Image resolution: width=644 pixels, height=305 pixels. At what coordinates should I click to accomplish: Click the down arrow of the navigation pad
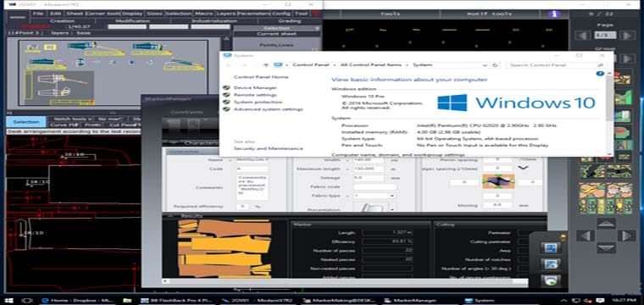click(606, 248)
